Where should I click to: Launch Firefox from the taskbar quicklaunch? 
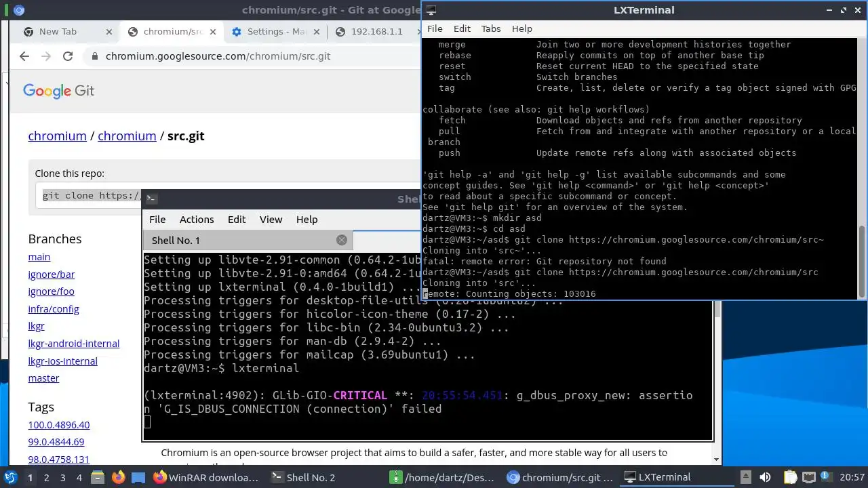[x=119, y=477]
